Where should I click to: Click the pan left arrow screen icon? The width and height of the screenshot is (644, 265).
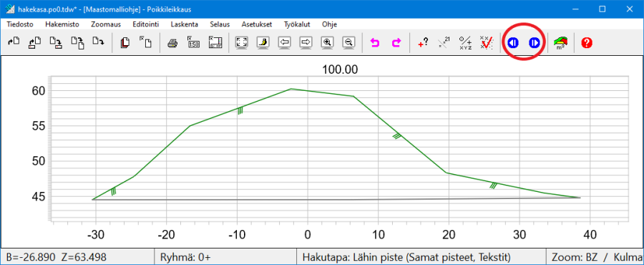[x=284, y=42]
